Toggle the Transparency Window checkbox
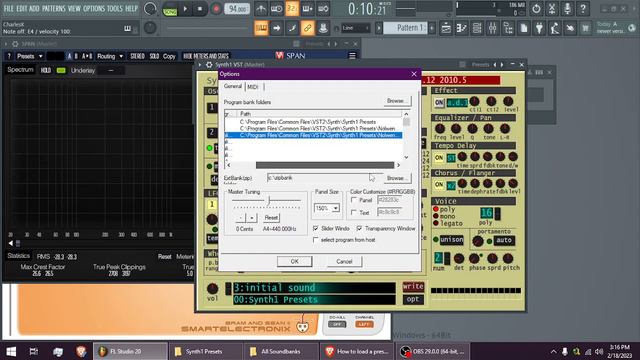The width and height of the screenshot is (640, 360). (359, 228)
